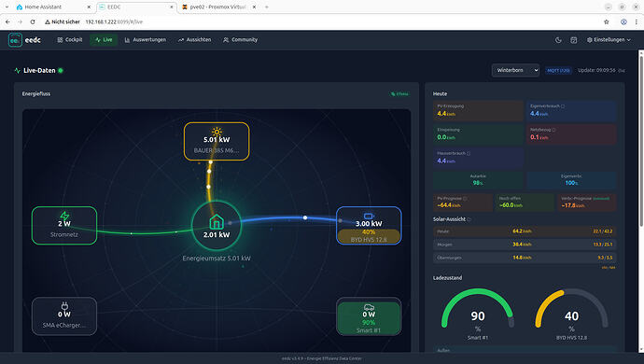Click the SMA eCharger label
Screen dimensions: 644x364
(64, 325)
